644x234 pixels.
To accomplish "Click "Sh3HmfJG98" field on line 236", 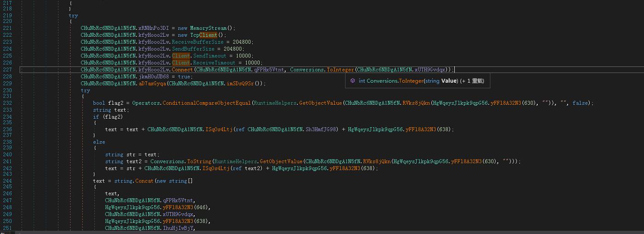I will pos(321,129).
